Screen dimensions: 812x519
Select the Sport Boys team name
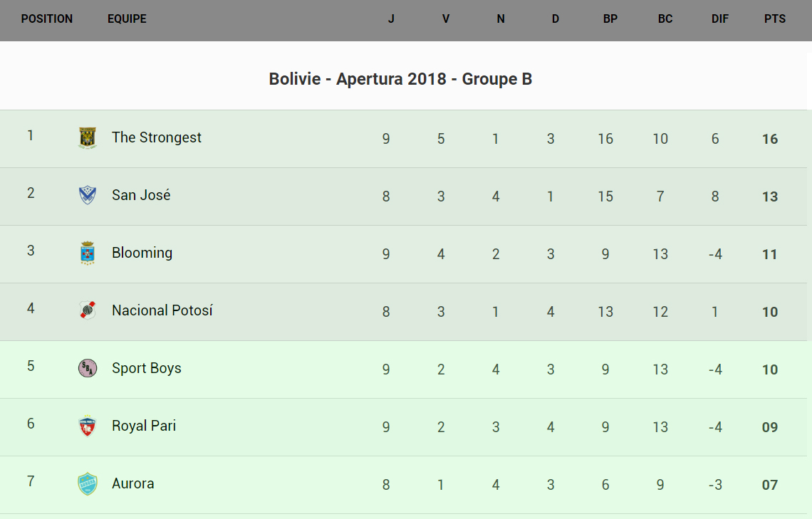(x=146, y=368)
